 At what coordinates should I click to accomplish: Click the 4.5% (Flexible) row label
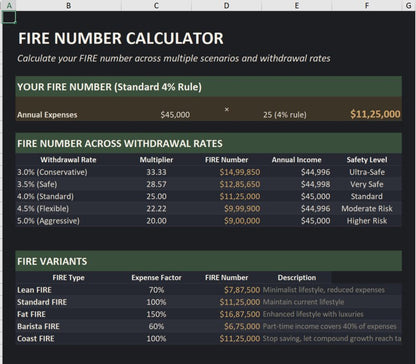43,209
